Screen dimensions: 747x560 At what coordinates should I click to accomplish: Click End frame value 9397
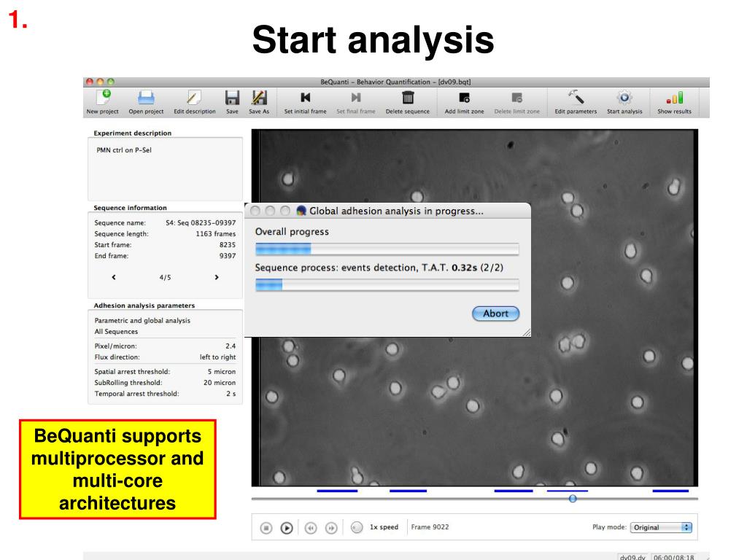[228, 256]
